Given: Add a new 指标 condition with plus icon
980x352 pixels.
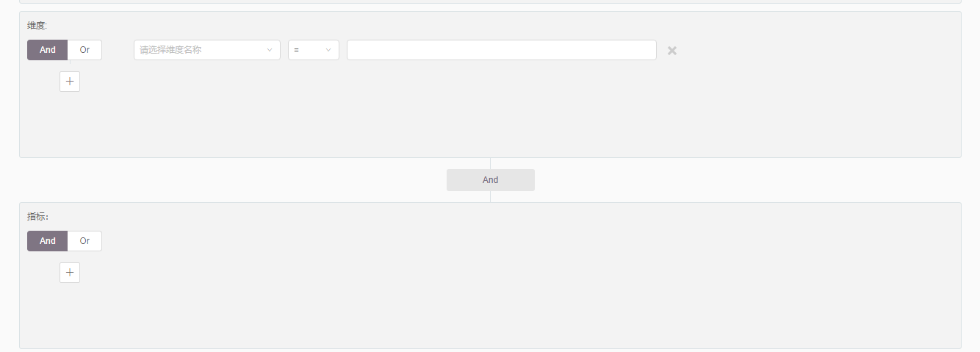Looking at the screenshot, I should coord(70,273).
